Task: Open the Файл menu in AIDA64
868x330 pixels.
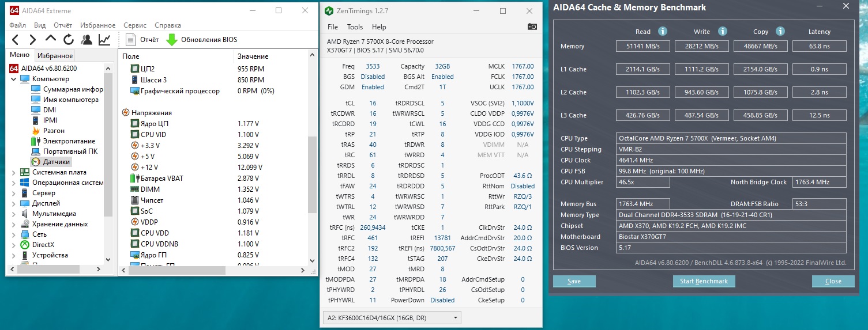Action: [17, 25]
